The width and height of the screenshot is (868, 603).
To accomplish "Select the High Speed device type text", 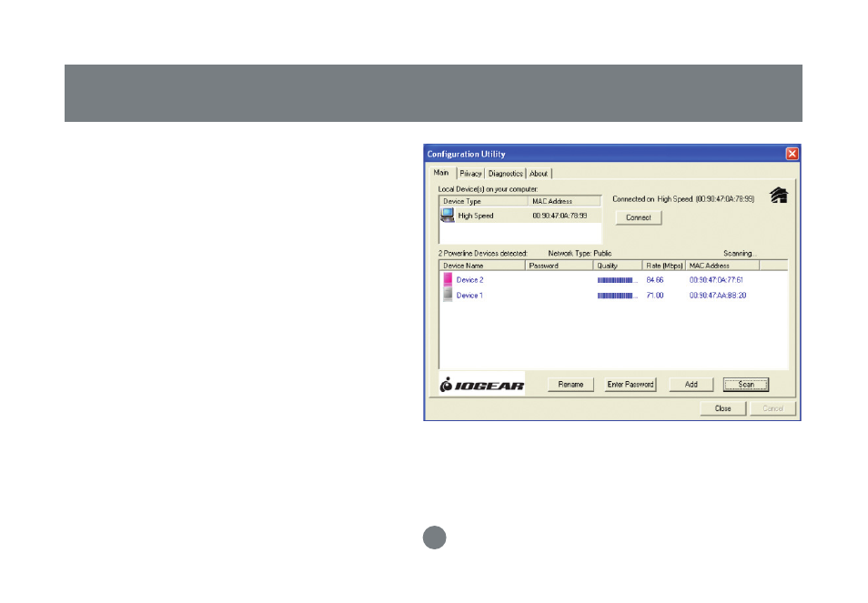I will pos(476,216).
